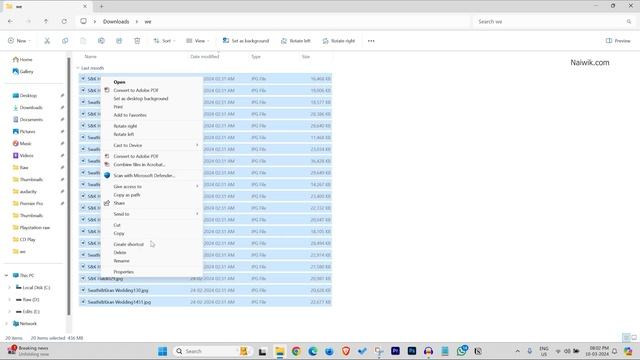The width and height of the screenshot is (640, 360).
Task: Expand the Local Disk (C:) node
Action: [x=10, y=288]
